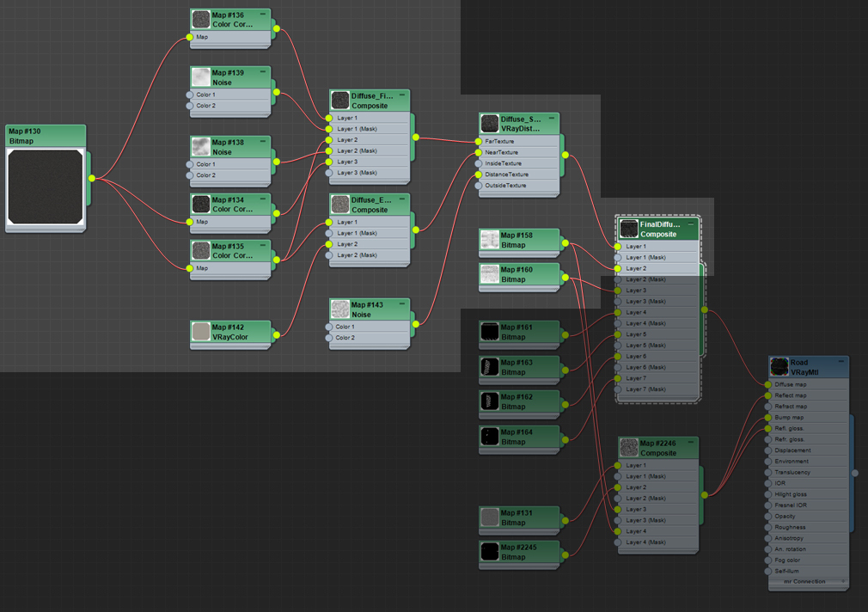Viewport: 868px width, 612px height.
Task: Collapse the Diffuse_Fi... Composite node
Action: [402, 95]
